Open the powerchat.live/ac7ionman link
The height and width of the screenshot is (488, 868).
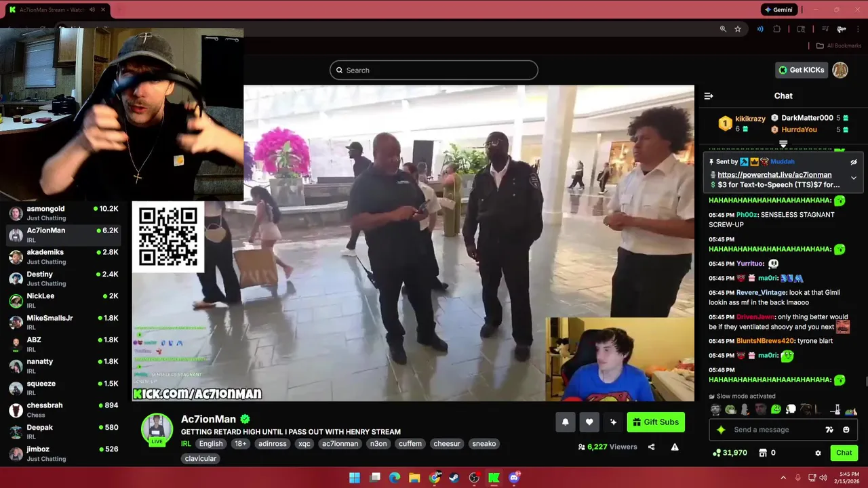click(x=774, y=175)
